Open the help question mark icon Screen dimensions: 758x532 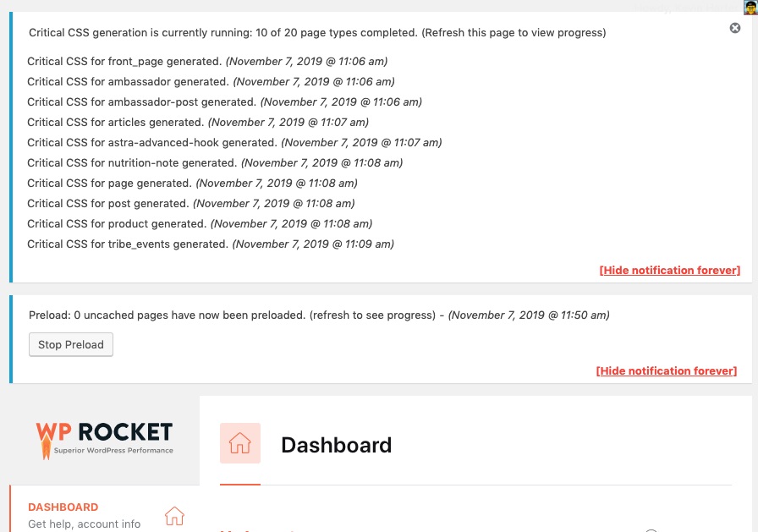[x=651, y=530]
